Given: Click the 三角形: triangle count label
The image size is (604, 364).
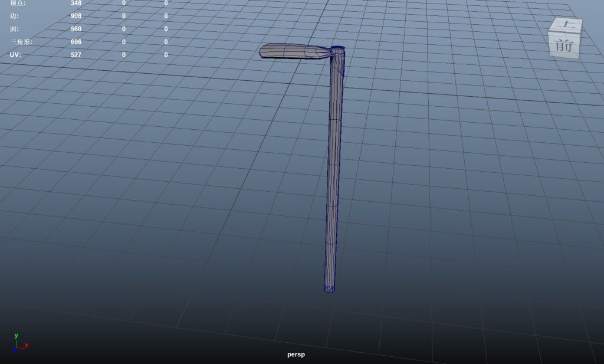Looking at the screenshot, I should [x=21, y=42].
